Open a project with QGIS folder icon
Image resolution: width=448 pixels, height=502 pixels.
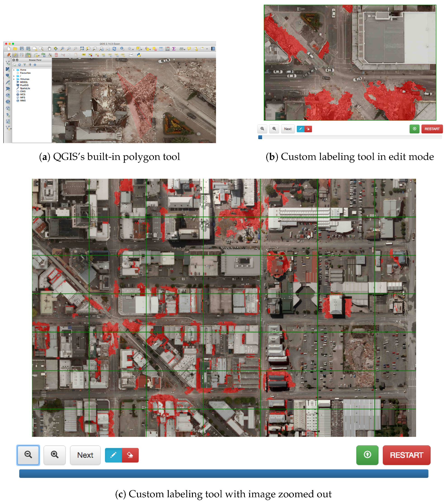click(x=15, y=48)
